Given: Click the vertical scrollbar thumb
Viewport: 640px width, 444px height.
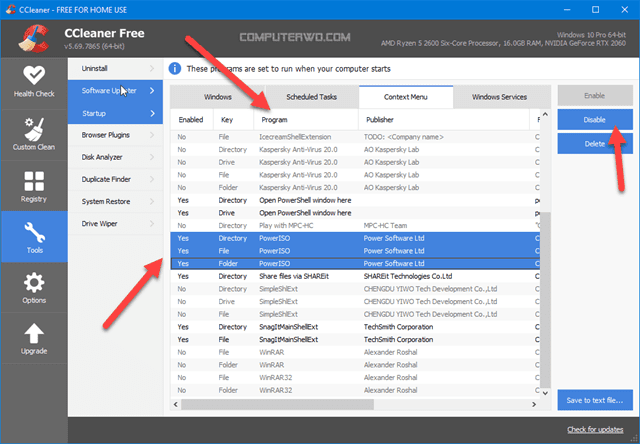Looking at the screenshot, I should [x=545, y=300].
